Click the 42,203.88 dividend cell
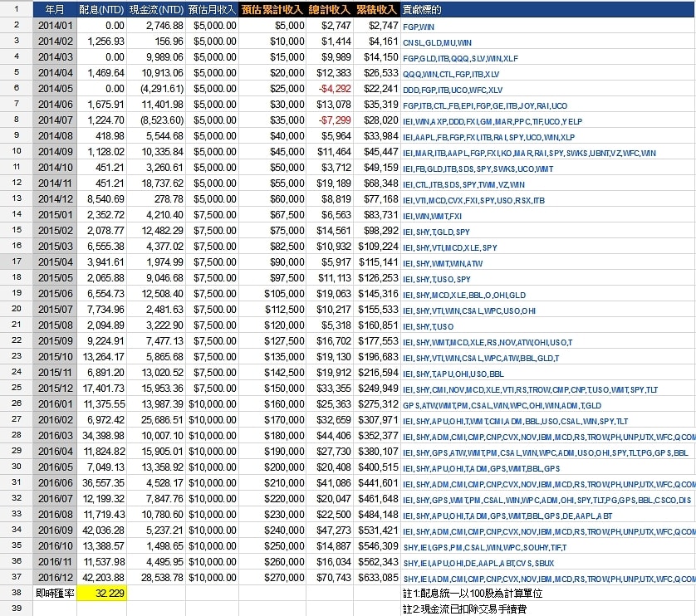The image size is (696, 616). [102, 578]
